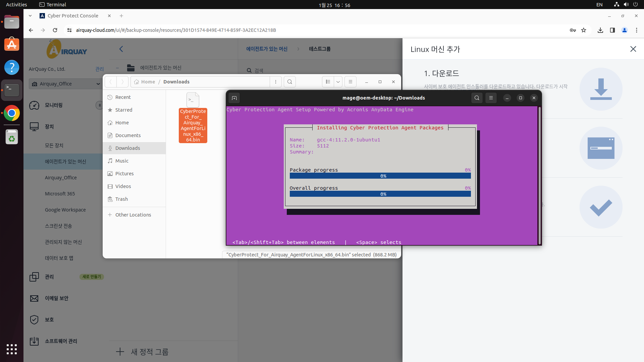This screenshot has width=644, height=362.
Task: Click the back chevron in console
Action: [x=121, y=49]
